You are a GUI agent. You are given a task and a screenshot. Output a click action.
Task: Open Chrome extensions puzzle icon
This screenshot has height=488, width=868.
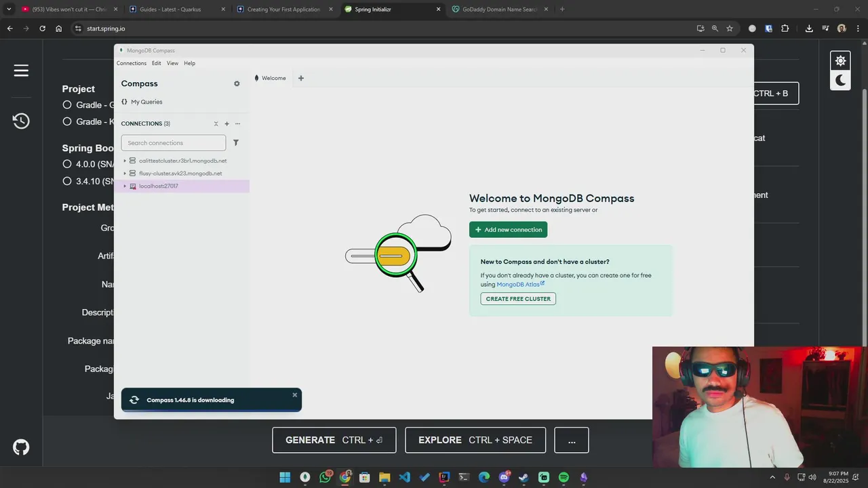click(785, 28)
